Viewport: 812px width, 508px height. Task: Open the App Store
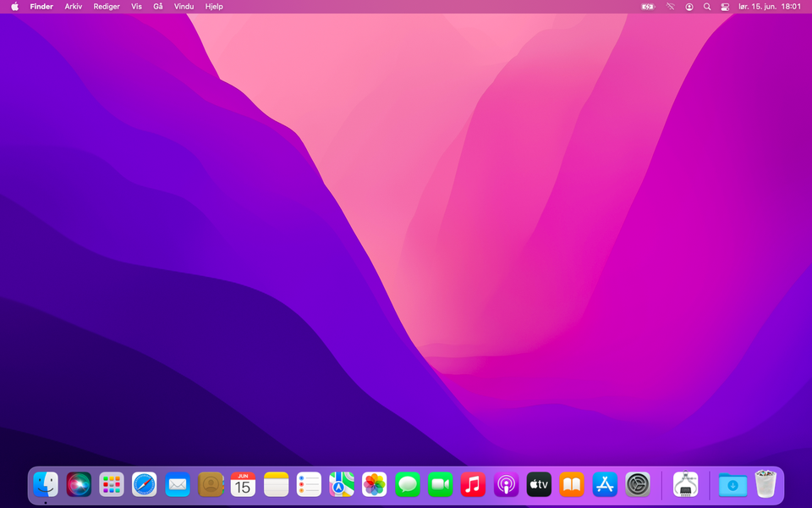605,484
